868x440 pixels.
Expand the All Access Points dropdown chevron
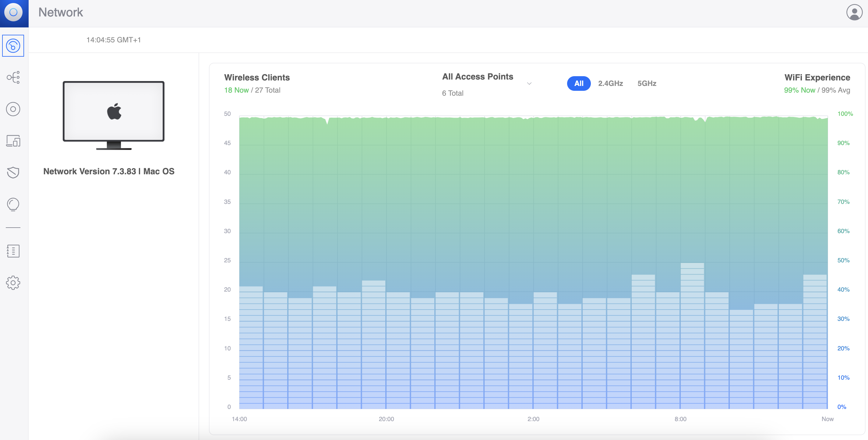click(x=529, y=83)
